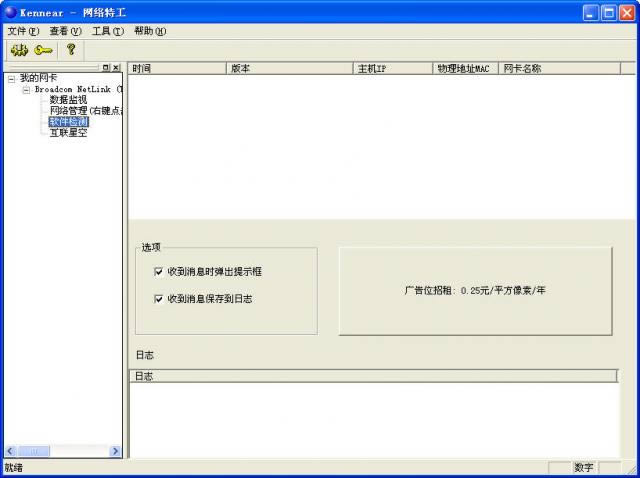This screenshot has height=478, width=640.
Task: Uncheck 收到消息时弹出提示框 option
Action: point(158,272)
